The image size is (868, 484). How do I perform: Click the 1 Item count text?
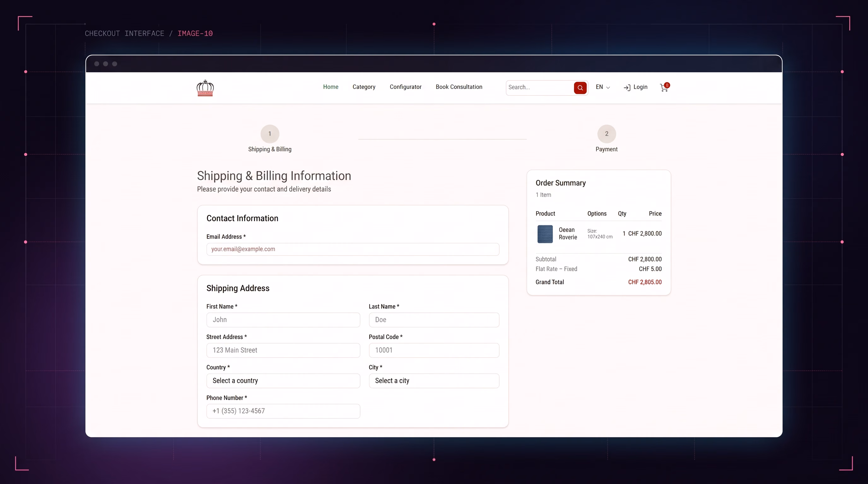click(543, 195)
